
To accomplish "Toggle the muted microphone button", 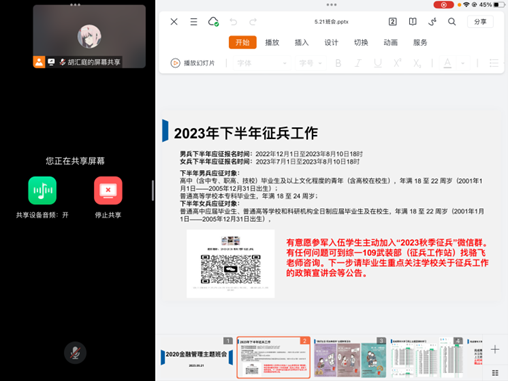I will click(x=75, y=353).
